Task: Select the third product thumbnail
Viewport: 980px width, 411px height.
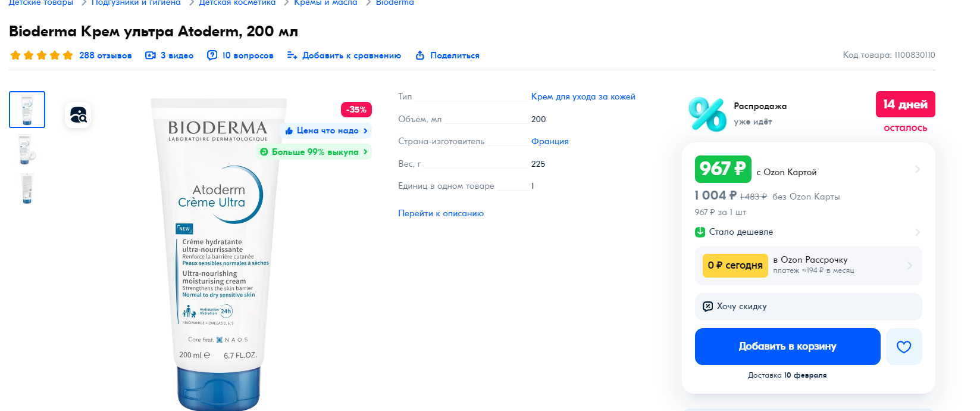Action: tap(27, 188)
